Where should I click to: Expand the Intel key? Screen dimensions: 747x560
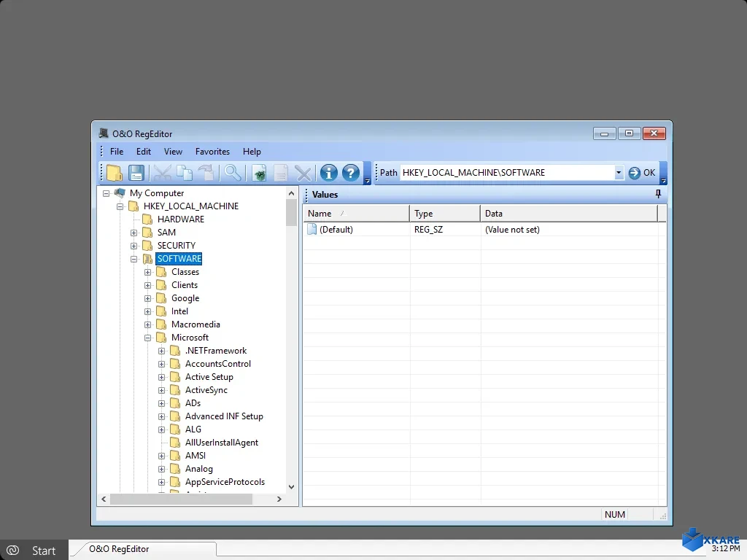pyautogui.click(x=147, y=311)
